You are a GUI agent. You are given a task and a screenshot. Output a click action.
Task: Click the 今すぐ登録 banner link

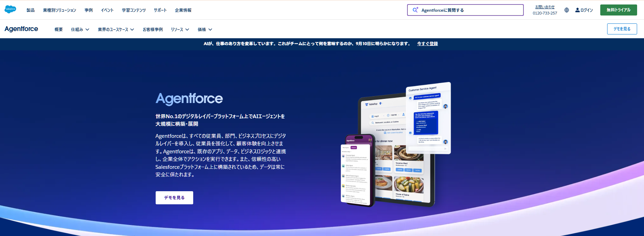click(427, 44)
